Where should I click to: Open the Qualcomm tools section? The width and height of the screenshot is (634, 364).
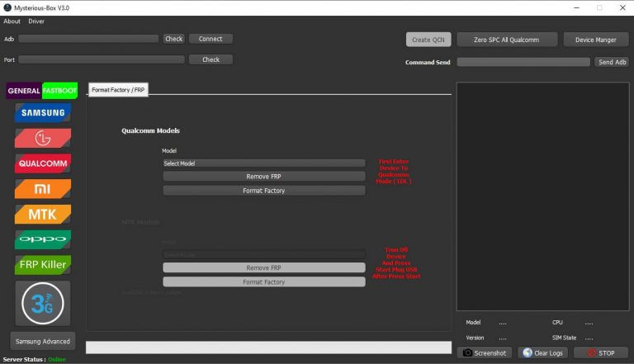click(x=43, y=163)
